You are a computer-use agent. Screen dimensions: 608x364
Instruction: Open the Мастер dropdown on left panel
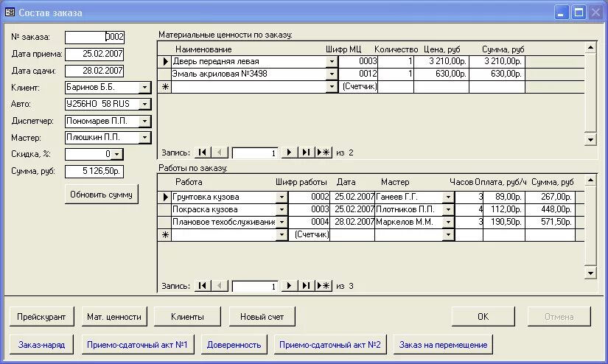click(144, 137)
